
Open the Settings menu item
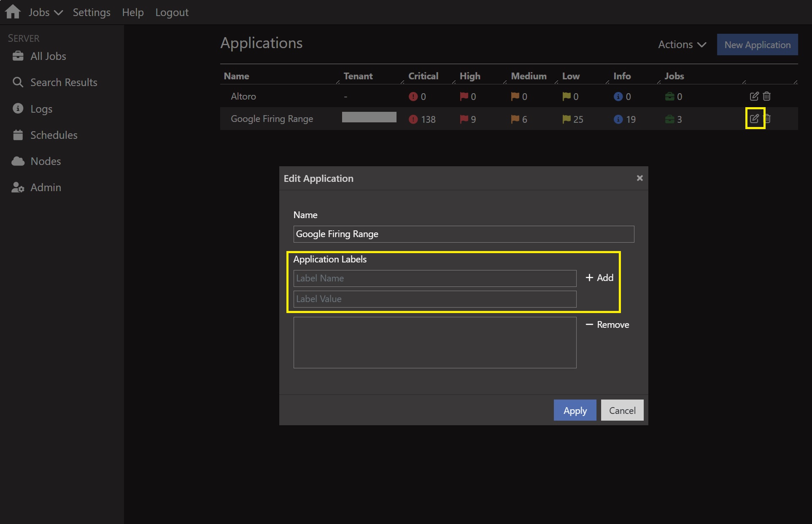pyautogui.click(x=92, y=12)
